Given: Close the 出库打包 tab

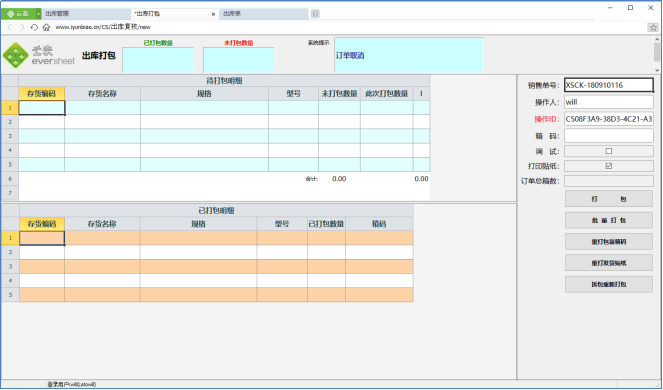Looking at the screenshot, I should point(213,14).
